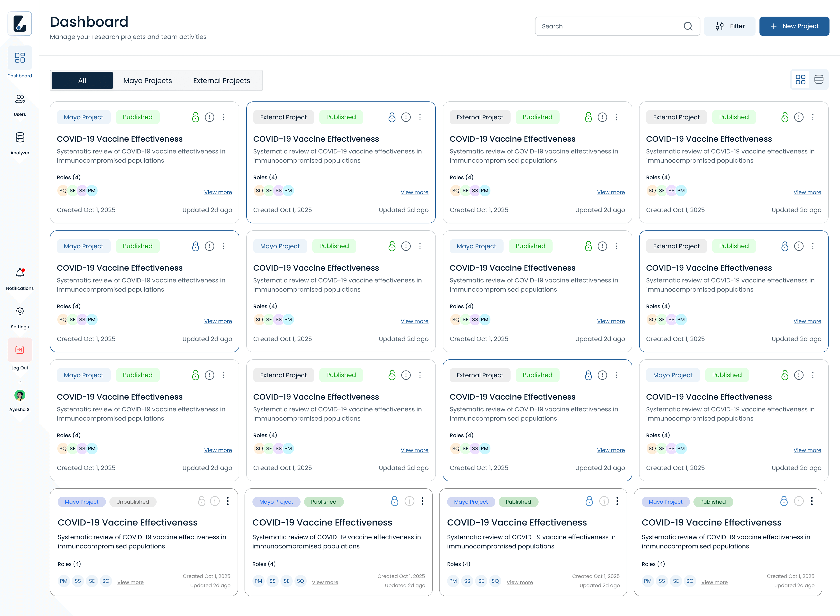This screenshot has height=616, width=840.
Task: Select PM role chip on Unpublished card
Action: [x=64, y=581]
